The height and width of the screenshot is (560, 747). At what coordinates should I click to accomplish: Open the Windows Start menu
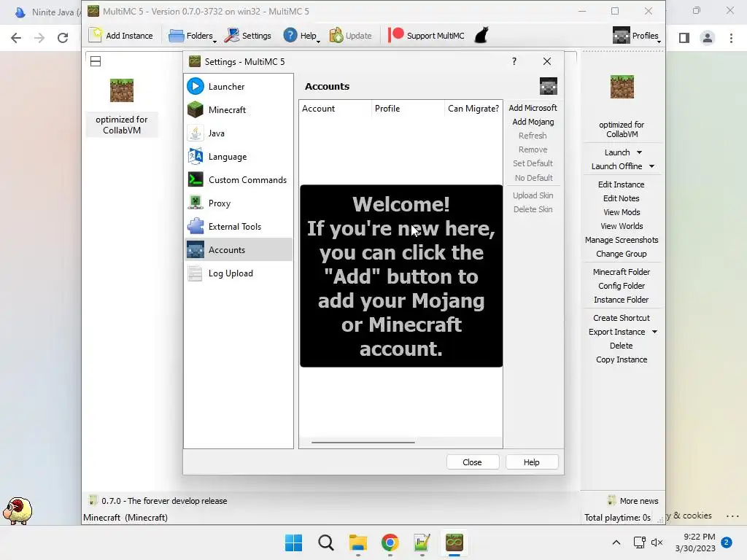pyautogui.click(x=293, y=542)
